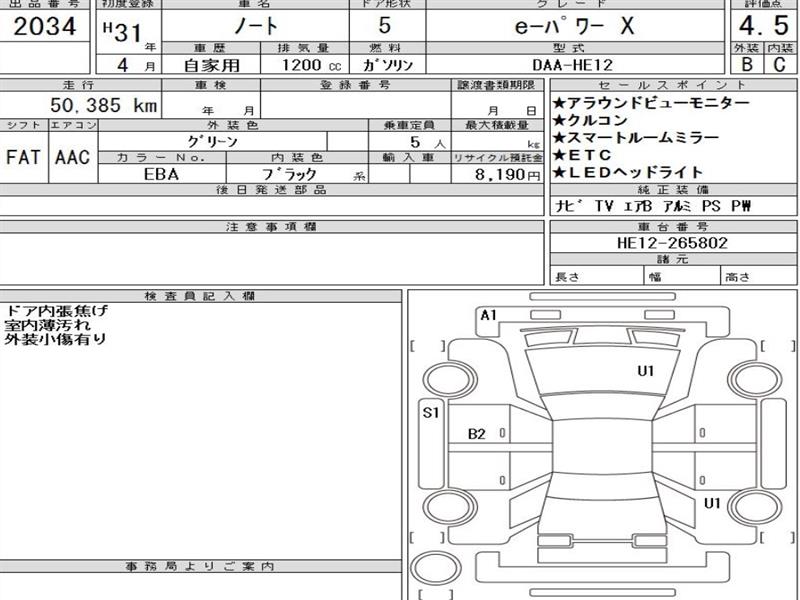Select the overall grade score 4.5
This screenshot has width=800, height=600.
(x=762, y=26)
